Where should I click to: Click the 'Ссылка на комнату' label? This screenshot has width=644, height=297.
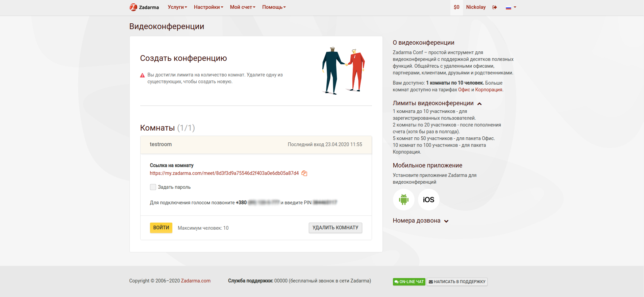pyautogui.click(x=172, y=165)
